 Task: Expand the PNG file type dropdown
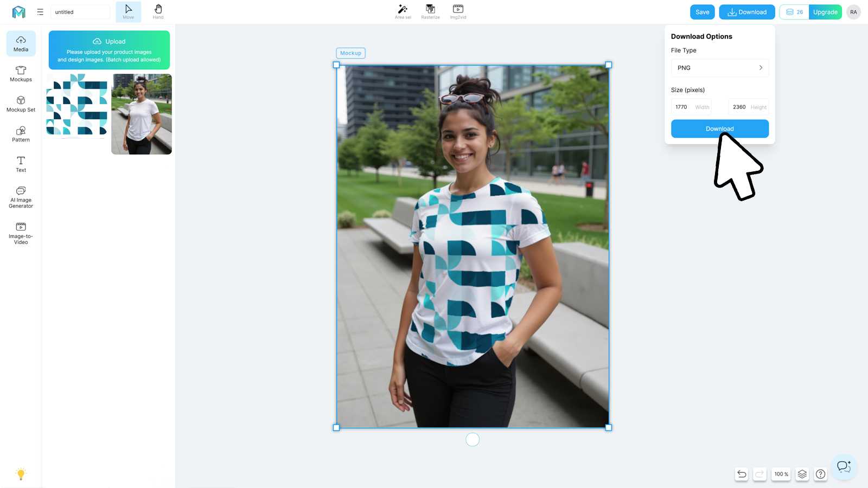pos(719,68)
